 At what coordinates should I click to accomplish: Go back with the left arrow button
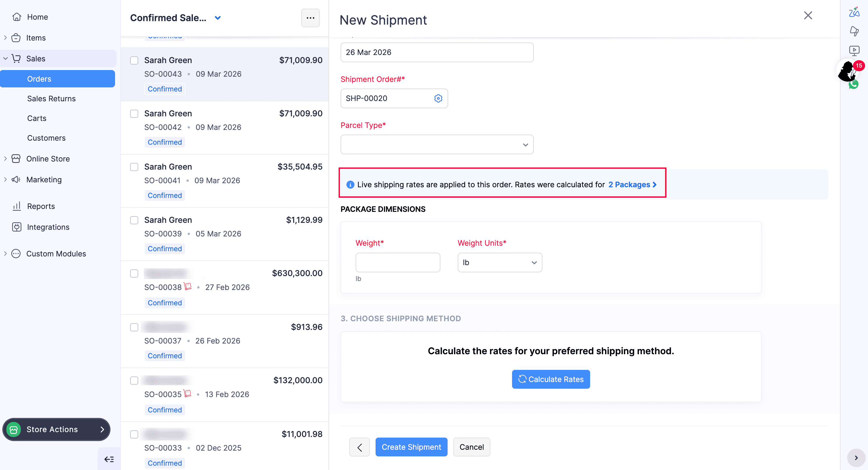tap(359, 447)
